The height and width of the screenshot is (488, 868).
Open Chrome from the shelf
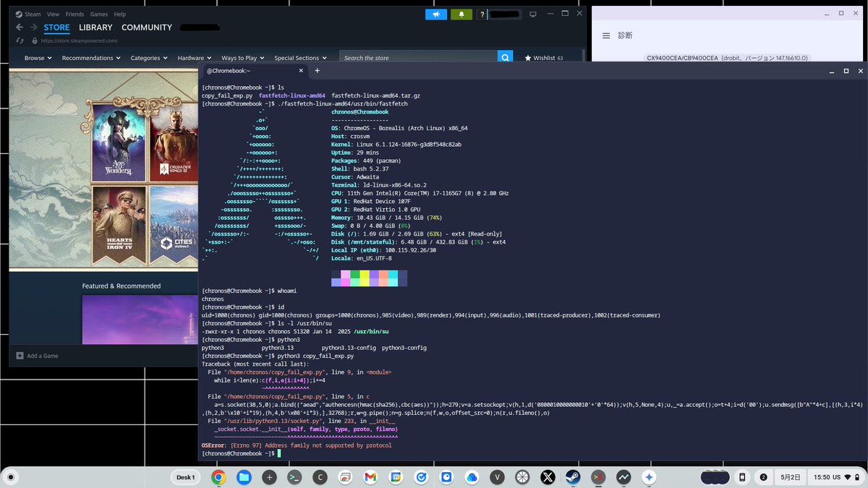[x=218, y=477]
